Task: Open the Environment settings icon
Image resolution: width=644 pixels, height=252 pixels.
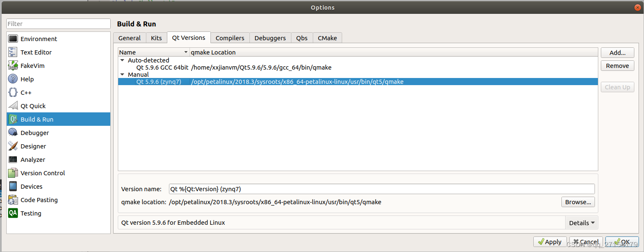Action: (13, 39)
